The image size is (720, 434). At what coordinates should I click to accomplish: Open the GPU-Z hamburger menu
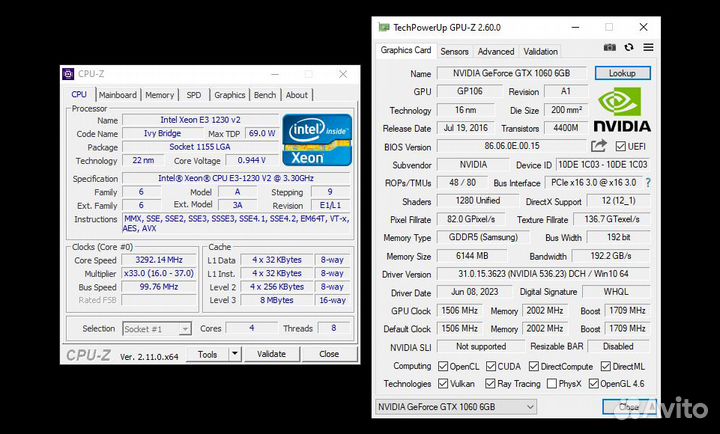point(648,47)
